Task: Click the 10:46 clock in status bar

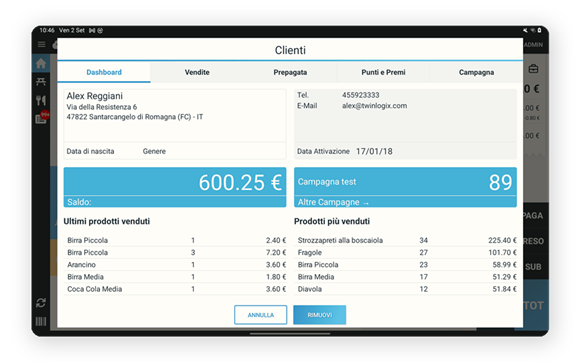Action: 47,30
